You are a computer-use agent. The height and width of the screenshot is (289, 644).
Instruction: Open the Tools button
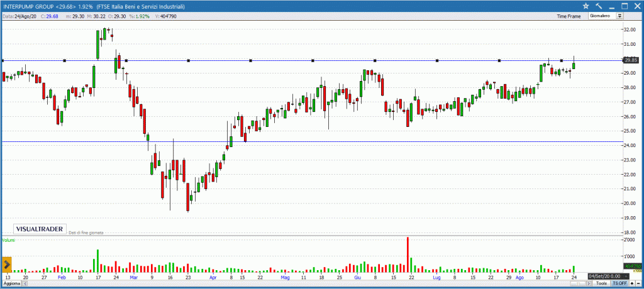coord(602,283)
